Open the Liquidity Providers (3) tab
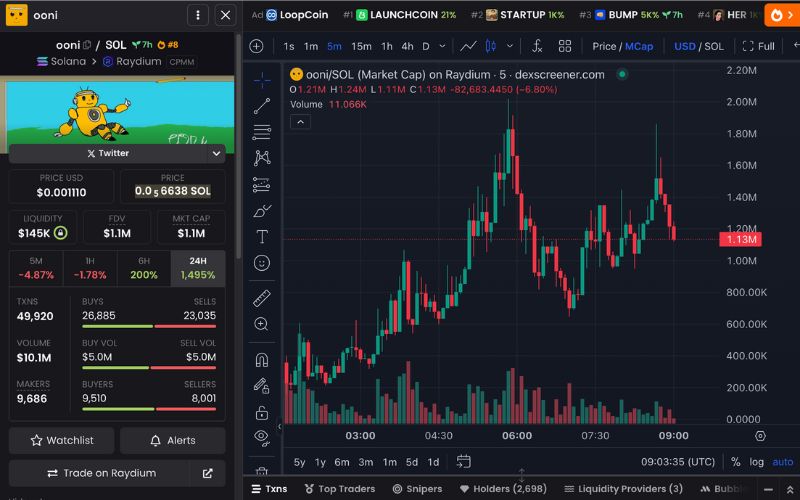 point(623,489)
